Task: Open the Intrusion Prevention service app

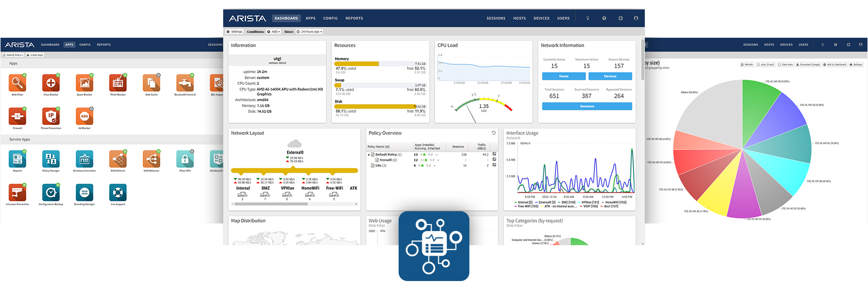Action: [17, 192]
